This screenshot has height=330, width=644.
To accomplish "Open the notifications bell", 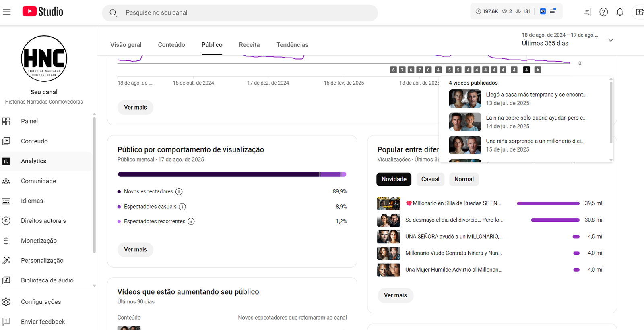I will [x=620, y=12].
